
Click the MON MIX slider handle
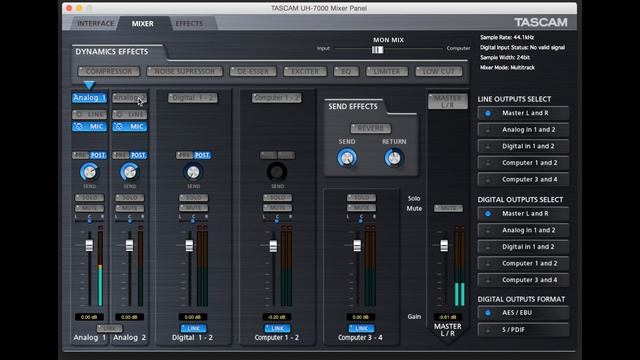378,50
